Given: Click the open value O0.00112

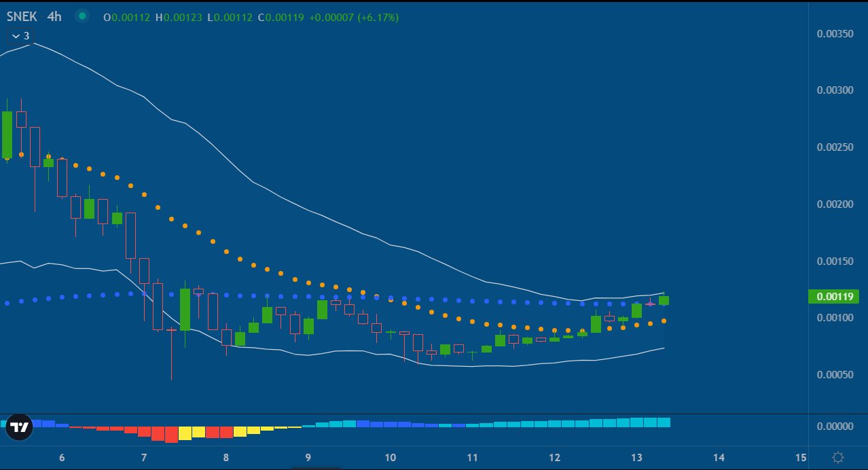Looking at the screenshot, I should point(127,17).
